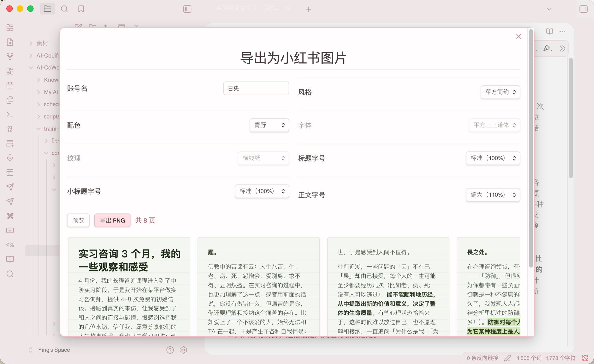Open the bookmarks panel icon

[81, 9]
